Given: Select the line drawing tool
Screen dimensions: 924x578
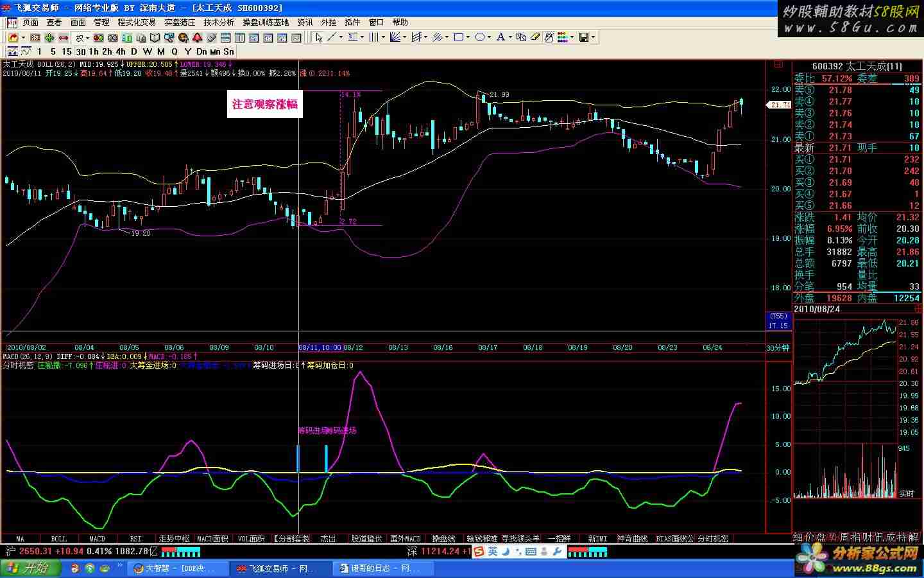Looking at the screenshot, I should click(332, 37).
